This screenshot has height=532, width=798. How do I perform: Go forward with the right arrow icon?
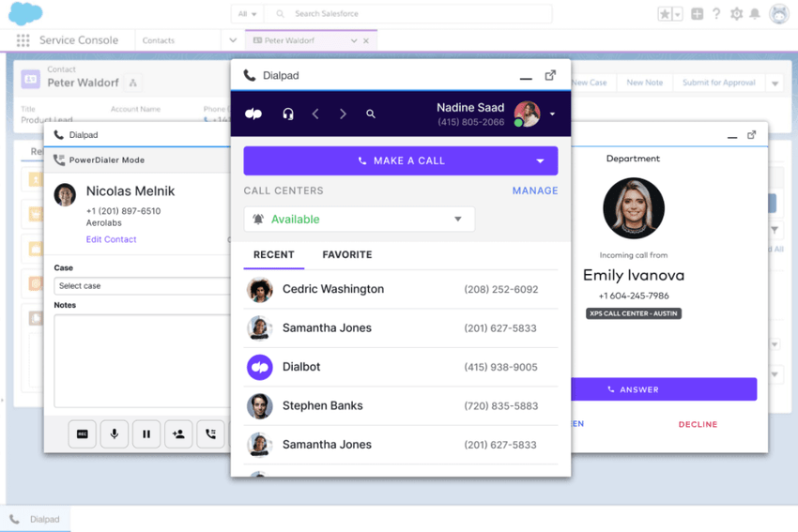(343, 114)
